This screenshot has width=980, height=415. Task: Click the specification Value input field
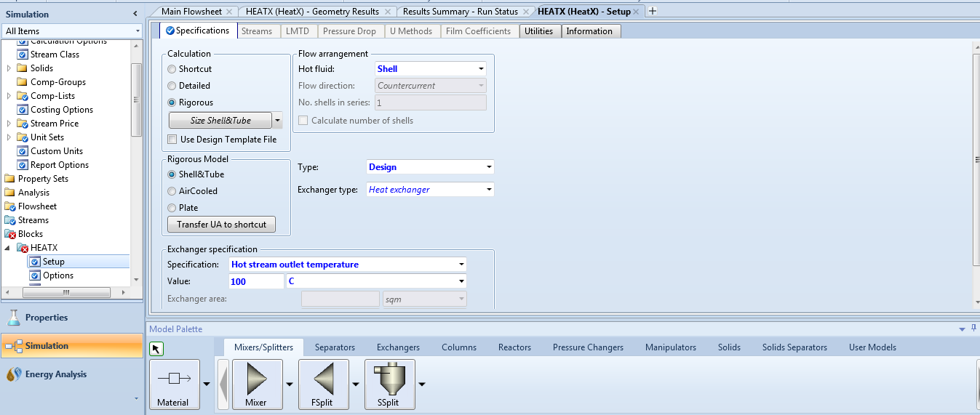click(x=255, y=281)
